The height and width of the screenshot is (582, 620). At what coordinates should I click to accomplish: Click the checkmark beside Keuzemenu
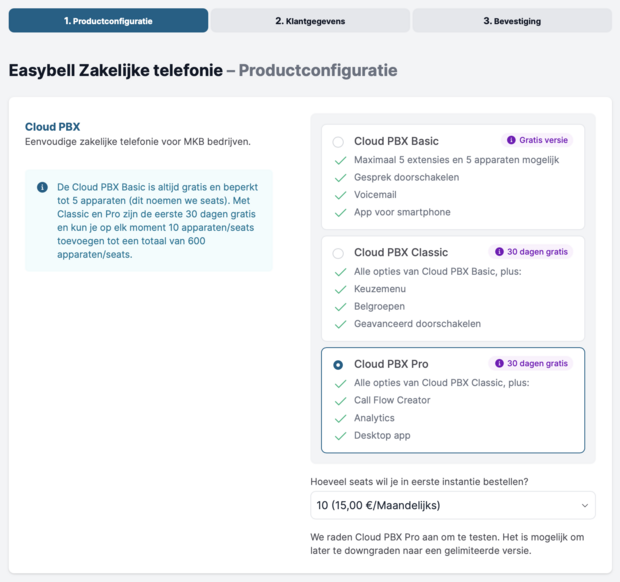point(340,289)
